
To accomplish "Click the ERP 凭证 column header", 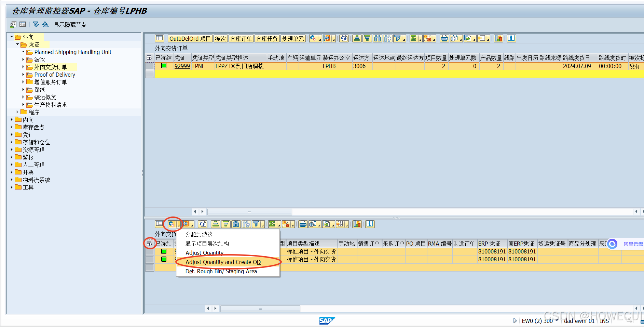I will point(492,244).
